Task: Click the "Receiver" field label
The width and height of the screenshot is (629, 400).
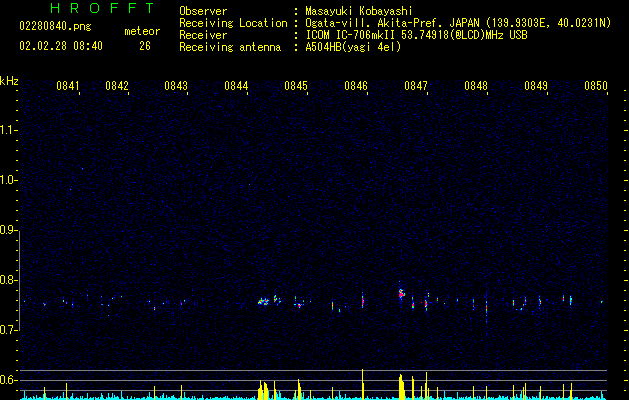Action: pos(203,35)
